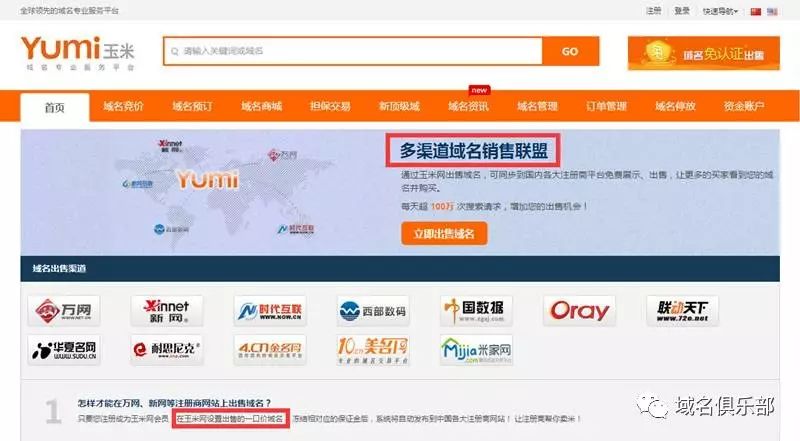Open the 域名竞价 menu item
The height and width of the screenshot is (441, 800).
point(123,106)
